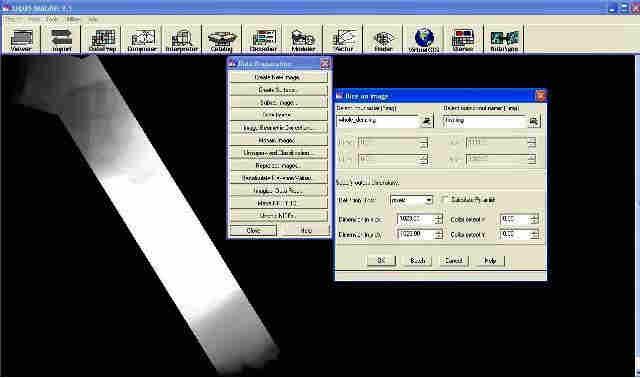Browse for output file using folder icon

(534, 121)
